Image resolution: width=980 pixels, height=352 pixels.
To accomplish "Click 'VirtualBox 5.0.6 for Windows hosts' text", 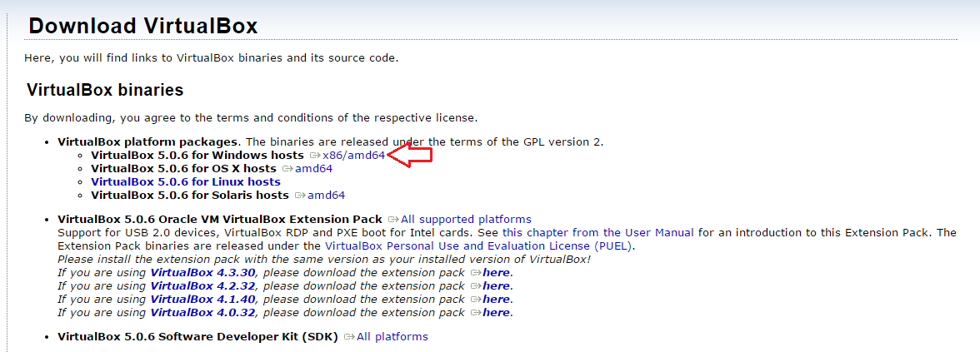I will point(197,155).
